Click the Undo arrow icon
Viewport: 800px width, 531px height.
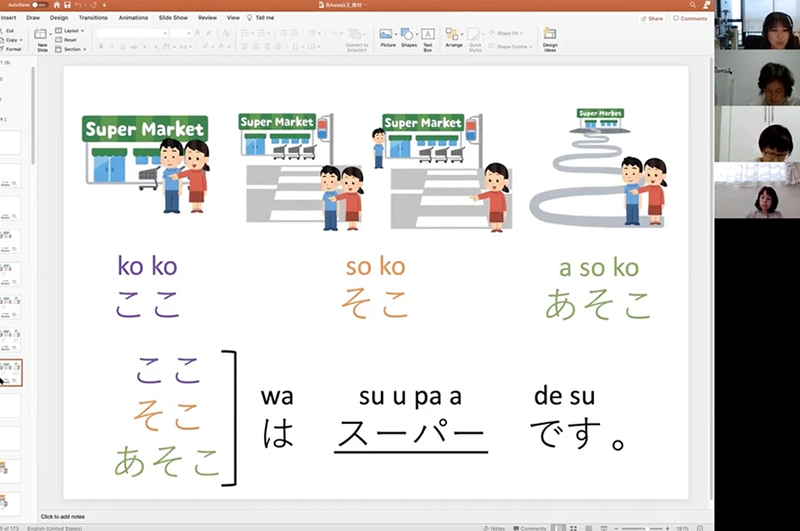click(78, 5)
